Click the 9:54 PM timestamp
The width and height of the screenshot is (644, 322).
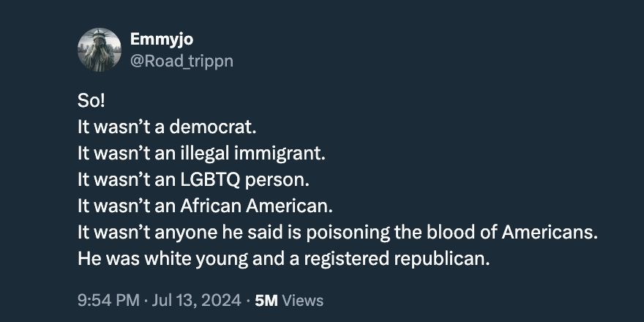pos(105,300)
